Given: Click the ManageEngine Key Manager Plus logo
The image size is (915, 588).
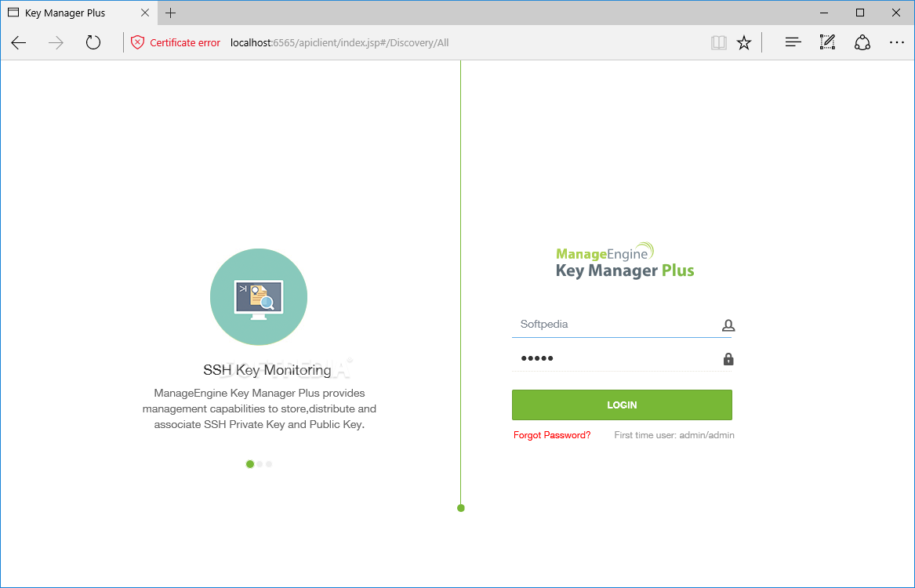Looking at the screenshot, I should [x=625, y=261].
